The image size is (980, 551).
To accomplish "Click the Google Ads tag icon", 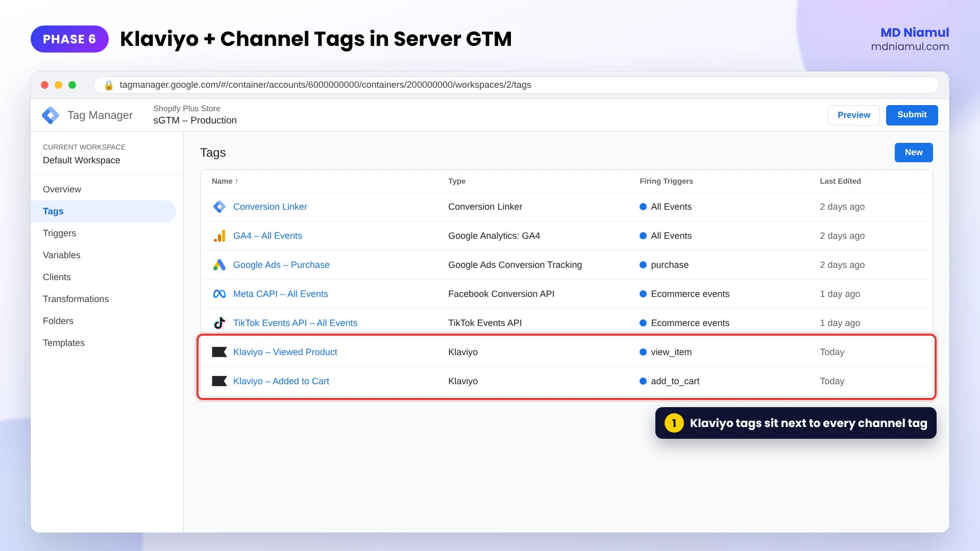I will pos(219,265).
